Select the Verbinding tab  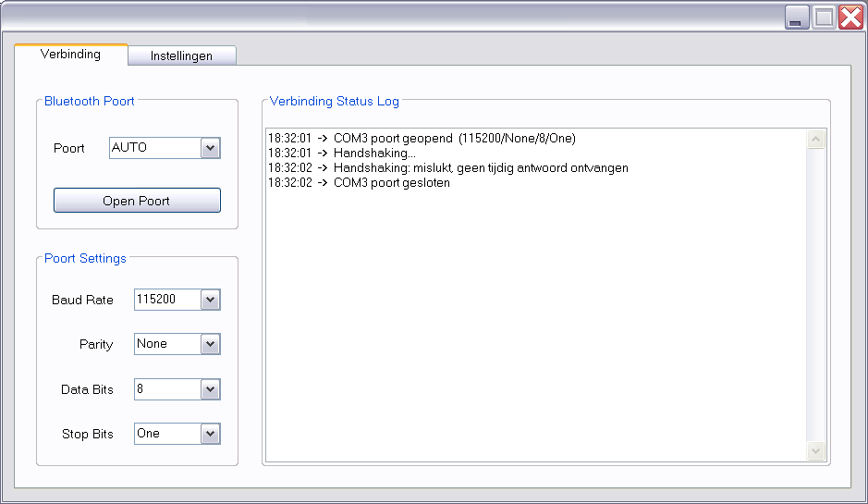tap(70, 54)
